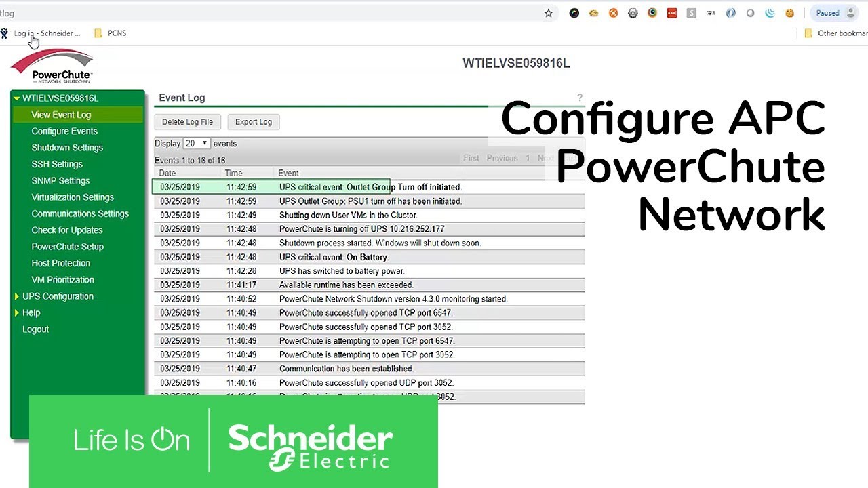Open the cookie extension icon
Viewport: 868px width, 488px height.
click(x=789, y=13)
